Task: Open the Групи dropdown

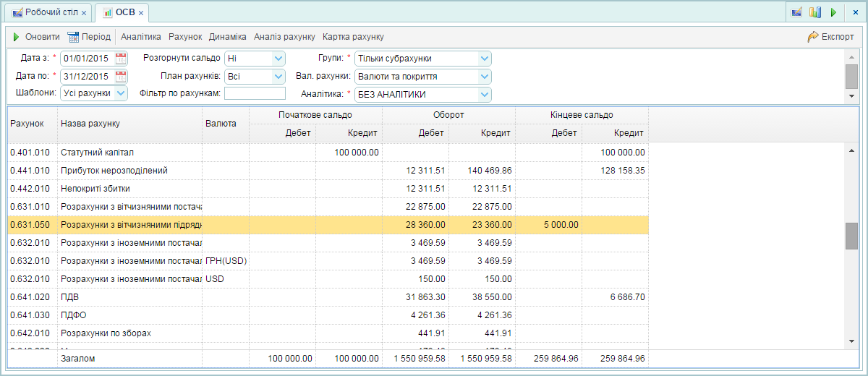Action: pos(485,59)
